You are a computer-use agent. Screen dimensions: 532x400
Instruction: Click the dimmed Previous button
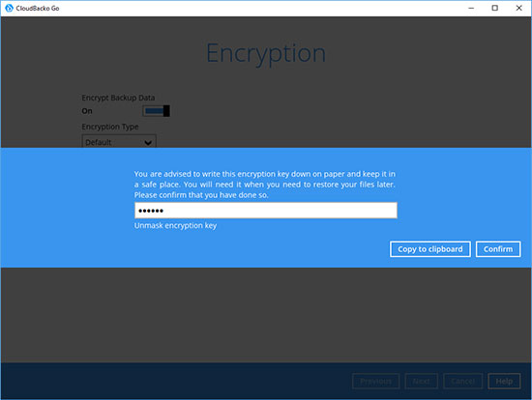click(376, 382)
